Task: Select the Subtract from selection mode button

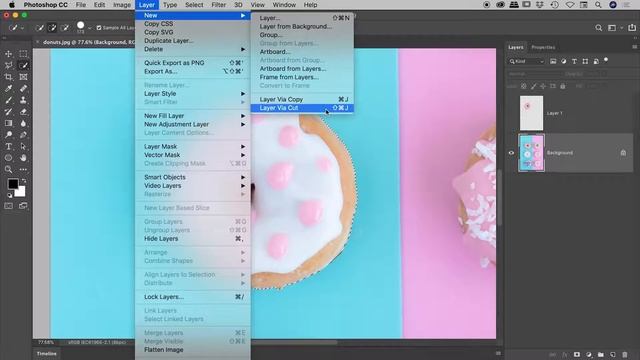Action: (x=64, y=28)
